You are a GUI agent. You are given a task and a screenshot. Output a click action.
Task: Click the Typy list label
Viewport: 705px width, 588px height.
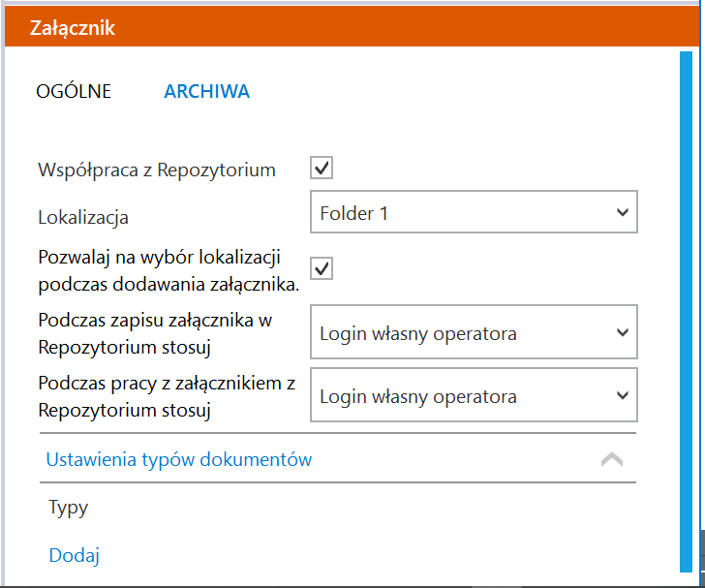[x=69, y=509]
